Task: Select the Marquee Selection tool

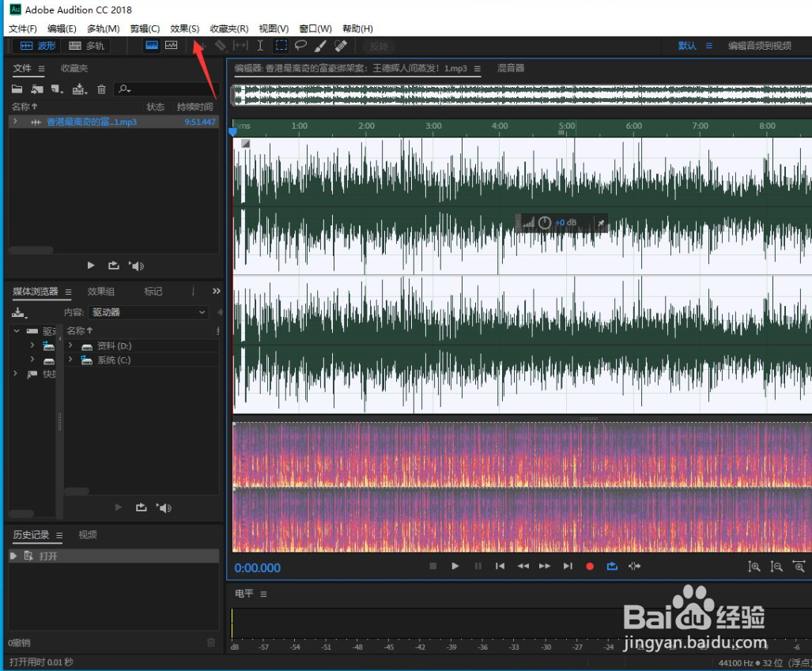Action: [281, 46]
